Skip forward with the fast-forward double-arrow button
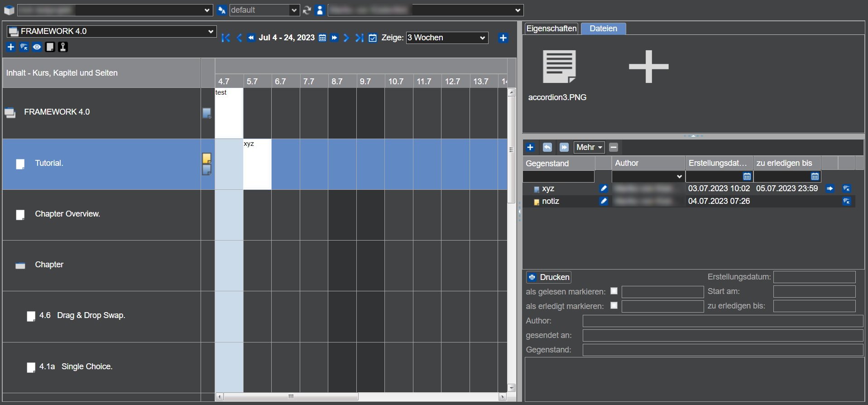 [x=335, y=38]
